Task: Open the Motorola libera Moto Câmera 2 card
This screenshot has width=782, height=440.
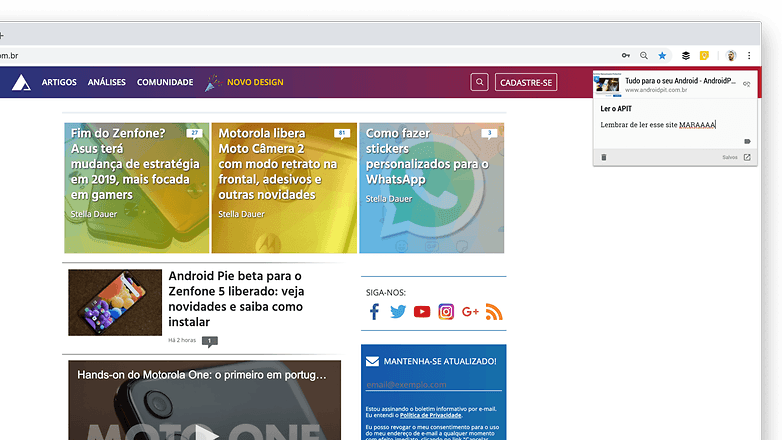Action: (284, 188)
